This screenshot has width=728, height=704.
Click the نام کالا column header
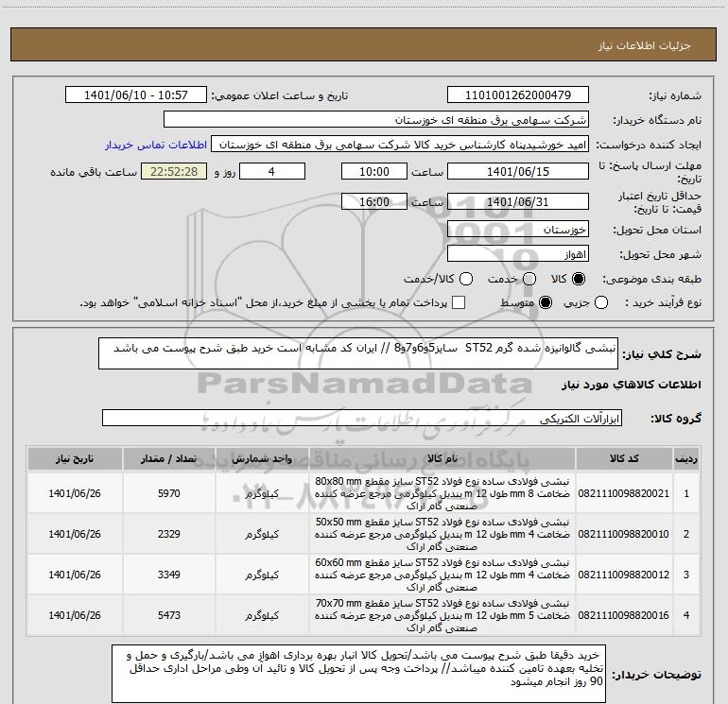click(x=442, y=459)
